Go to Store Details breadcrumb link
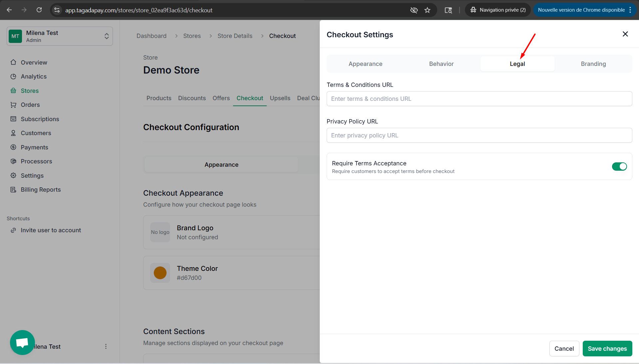Viewport: 639px width, 364px height. tap(235, 36)
